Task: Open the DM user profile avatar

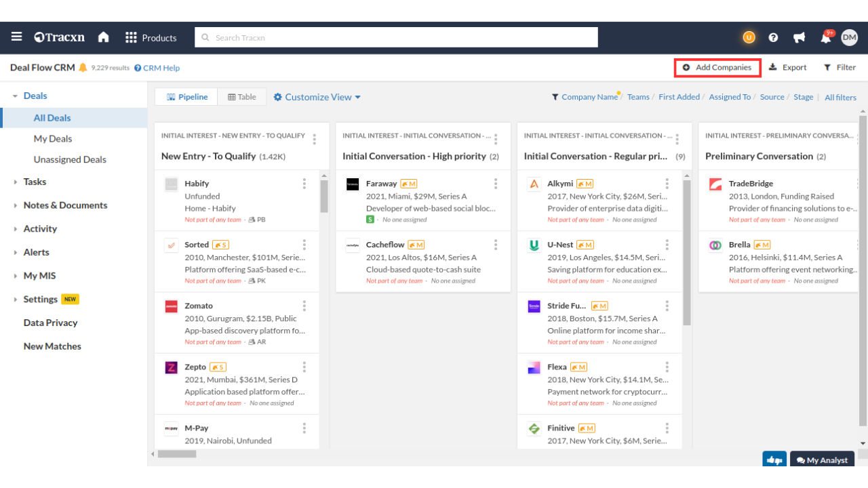Action: [849, 38]
